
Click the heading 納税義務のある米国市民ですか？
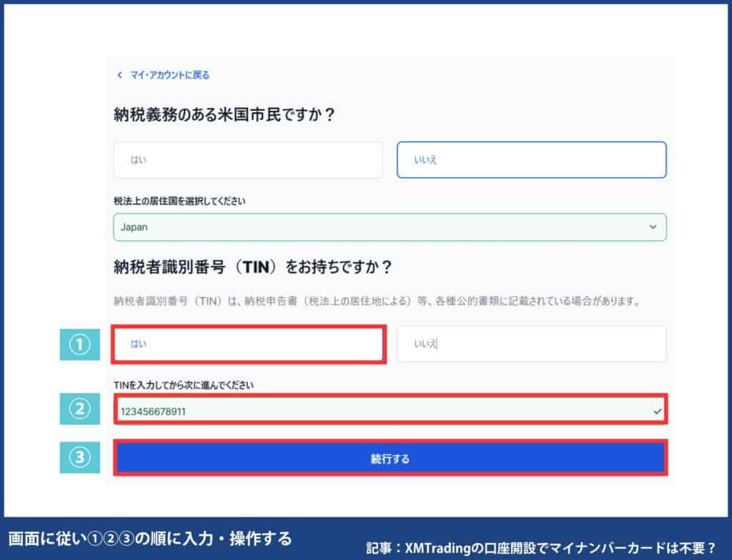coord(224,114)
